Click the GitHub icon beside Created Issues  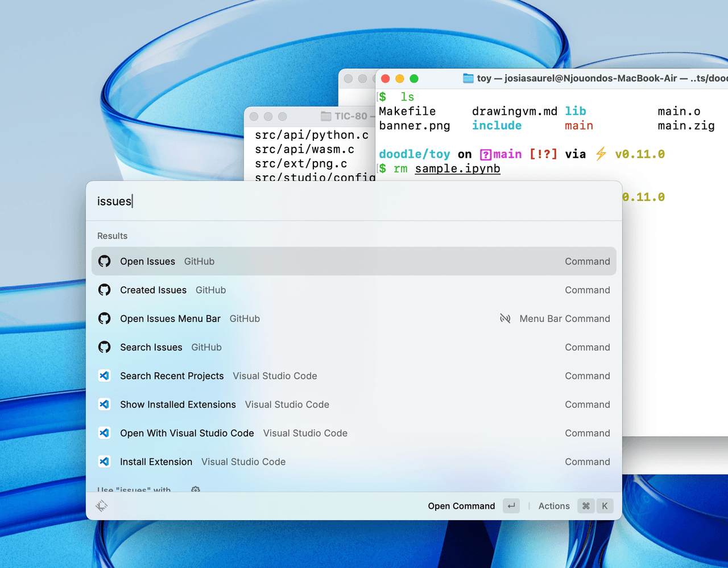tap(105, 290)
